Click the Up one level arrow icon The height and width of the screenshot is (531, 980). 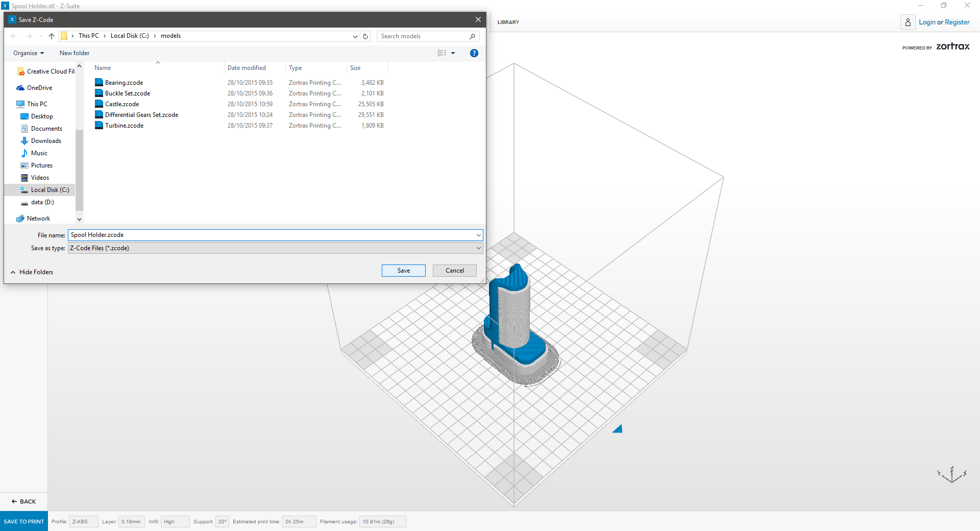[52, 36]
